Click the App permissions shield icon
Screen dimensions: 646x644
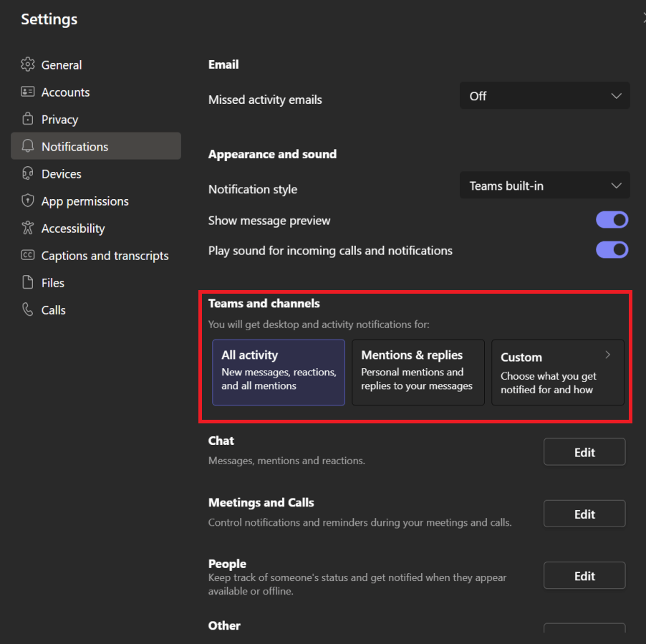[x=28, y=201]
